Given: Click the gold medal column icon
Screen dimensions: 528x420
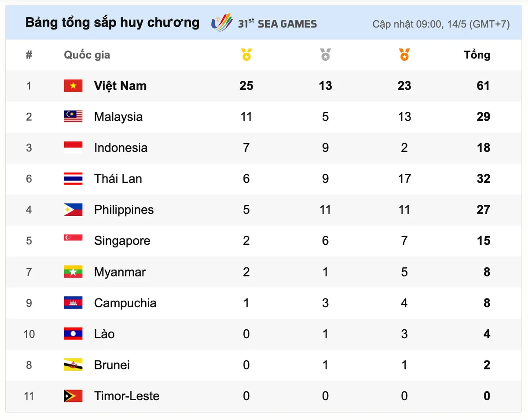Looking at the screenshot, I should 246,55.
